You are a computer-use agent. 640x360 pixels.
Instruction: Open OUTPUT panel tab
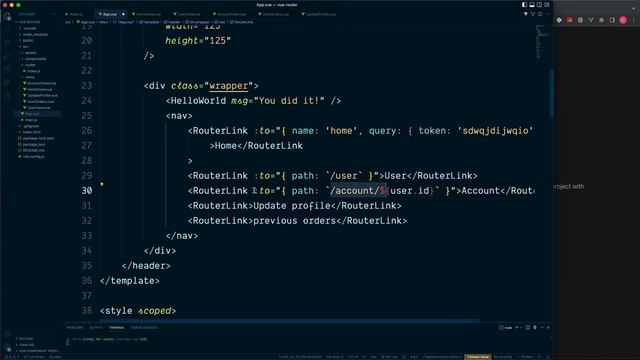coord(96,327)
